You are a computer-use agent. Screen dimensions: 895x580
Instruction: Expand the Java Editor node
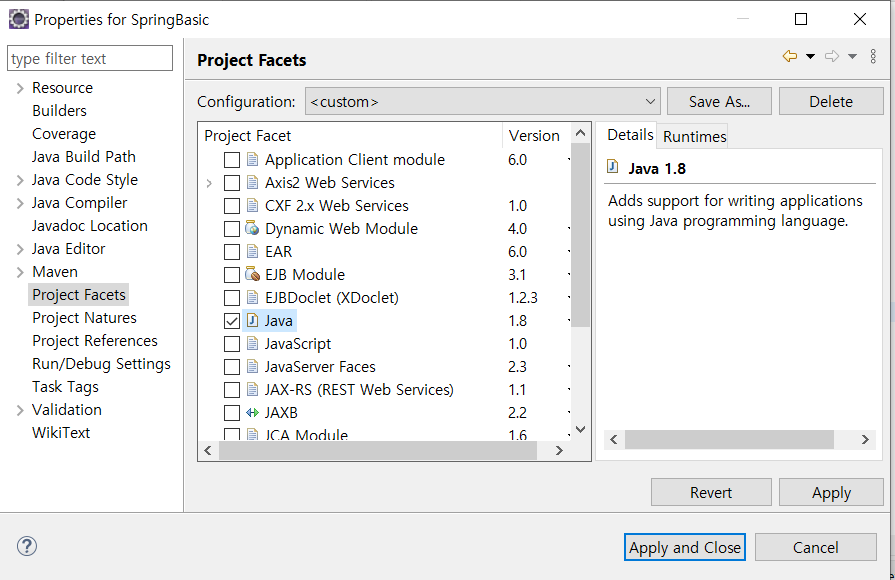click(x=20, y=249)
